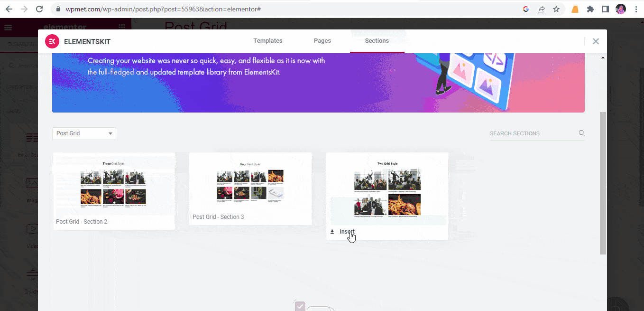Select the Sections tab
The image size is (644, 311).
[377, 41]
